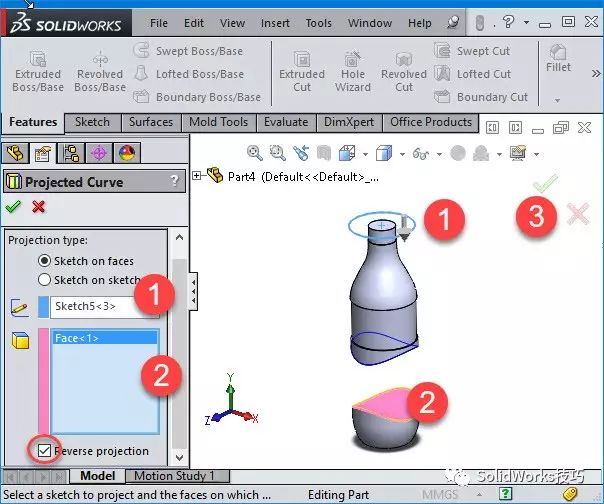
Task: Click the Edit Appearance sphere icon
Action: point(458,153)
